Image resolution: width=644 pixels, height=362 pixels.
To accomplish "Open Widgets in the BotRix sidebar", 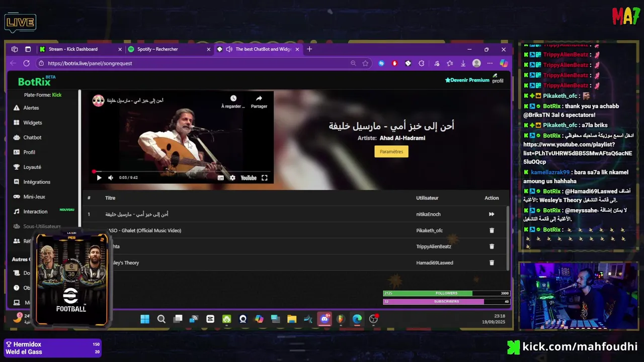I will pos(33,123).
